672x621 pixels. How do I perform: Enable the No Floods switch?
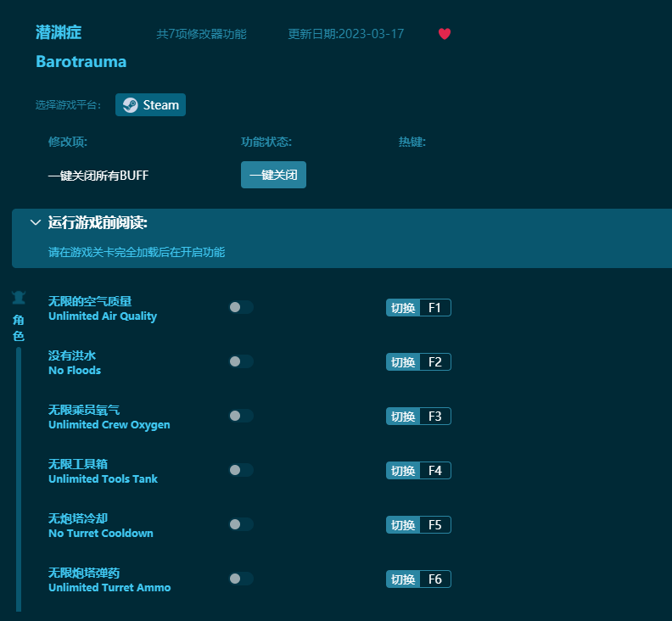point(241,361)
